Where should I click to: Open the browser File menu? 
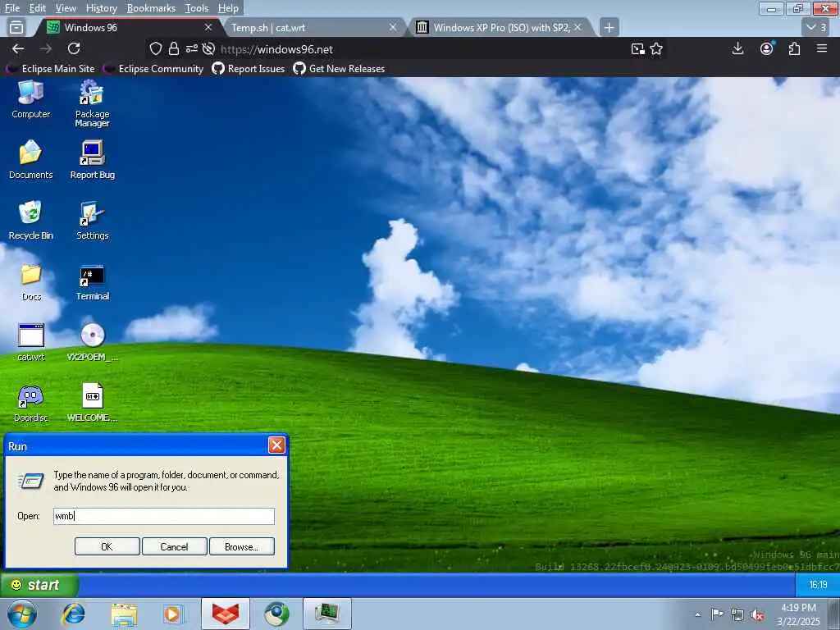pyautogui.click(x=11, y=8)
